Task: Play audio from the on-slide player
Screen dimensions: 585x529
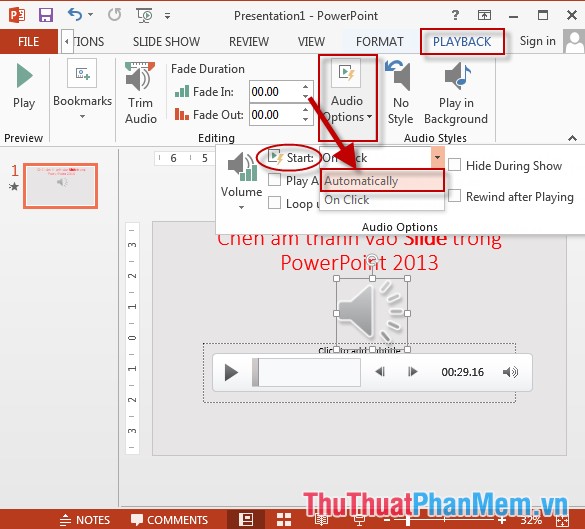Action: pos(231,372)
